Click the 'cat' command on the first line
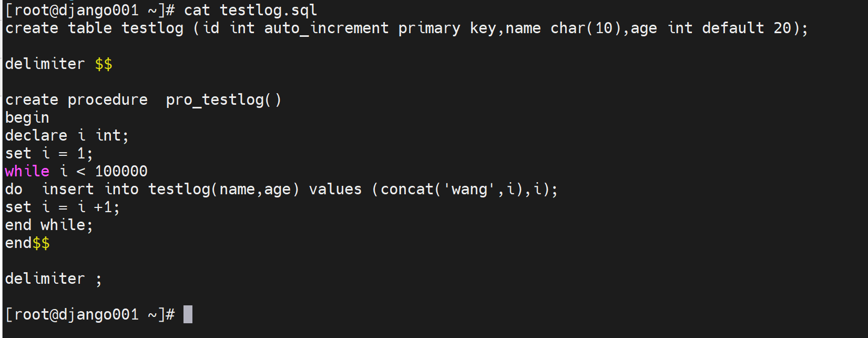868x338 pixels. pyautogui.click(x=197, y=10)
